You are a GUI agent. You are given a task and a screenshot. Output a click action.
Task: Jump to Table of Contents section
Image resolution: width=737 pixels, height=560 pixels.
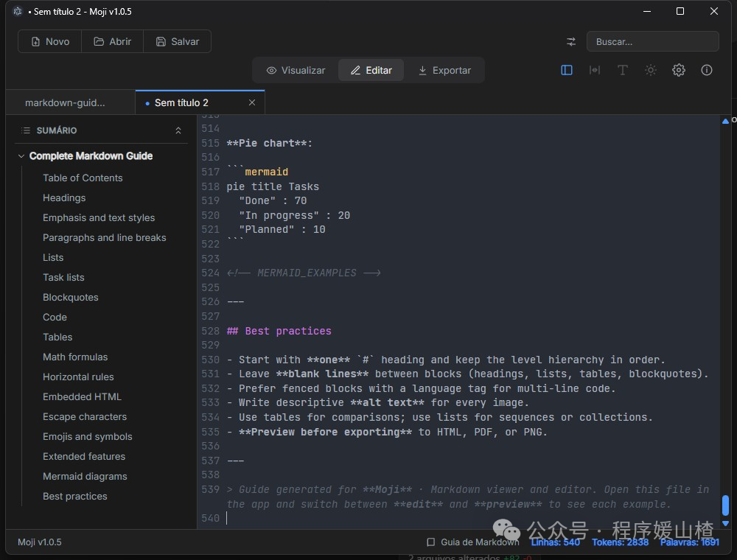(x=83, y=178)
